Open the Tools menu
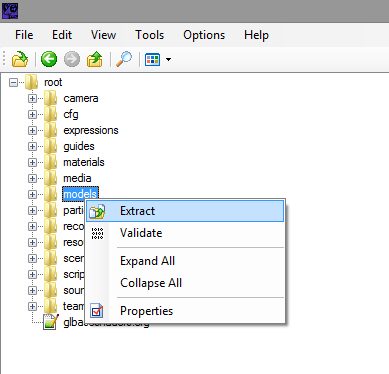 click(149, 35)
